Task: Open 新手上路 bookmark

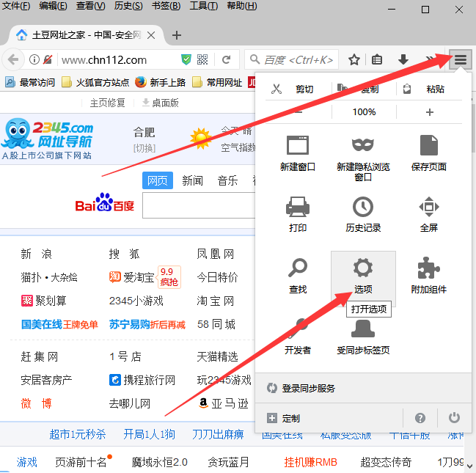Action: coord(160,82)
